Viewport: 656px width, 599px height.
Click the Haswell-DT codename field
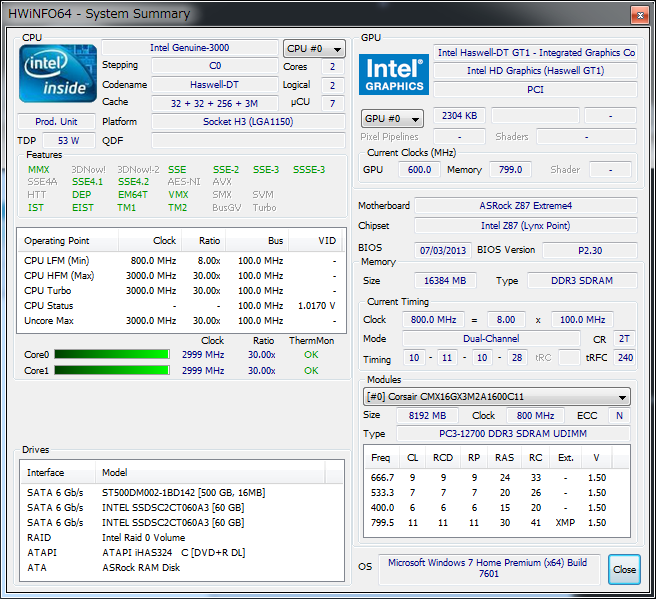[x=215, y=85]
